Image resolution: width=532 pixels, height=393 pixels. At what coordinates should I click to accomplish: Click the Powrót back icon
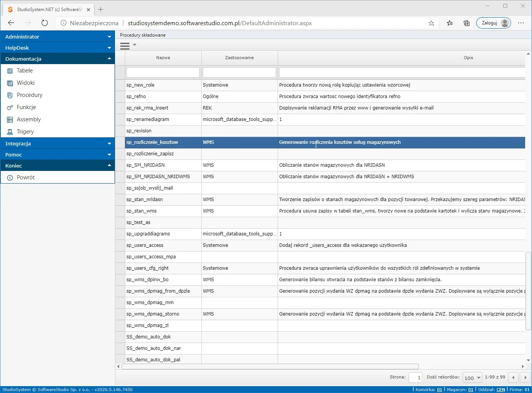coord(10,177)
